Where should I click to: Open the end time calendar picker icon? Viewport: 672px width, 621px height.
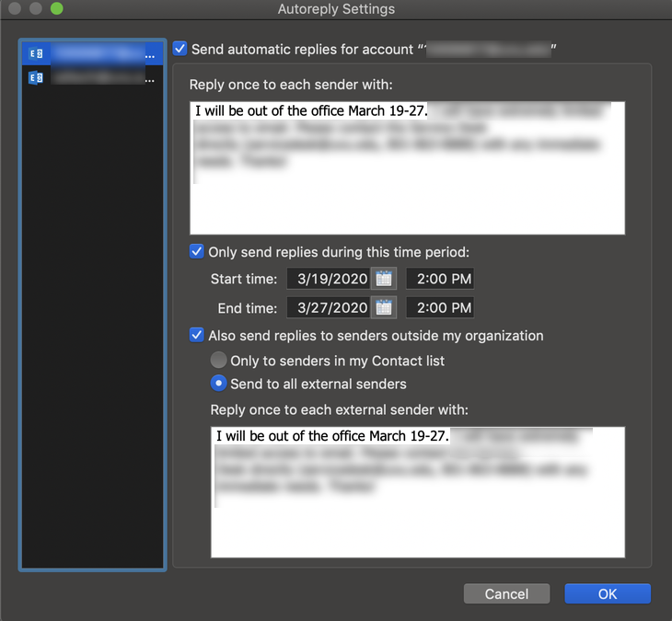point(384,307)
